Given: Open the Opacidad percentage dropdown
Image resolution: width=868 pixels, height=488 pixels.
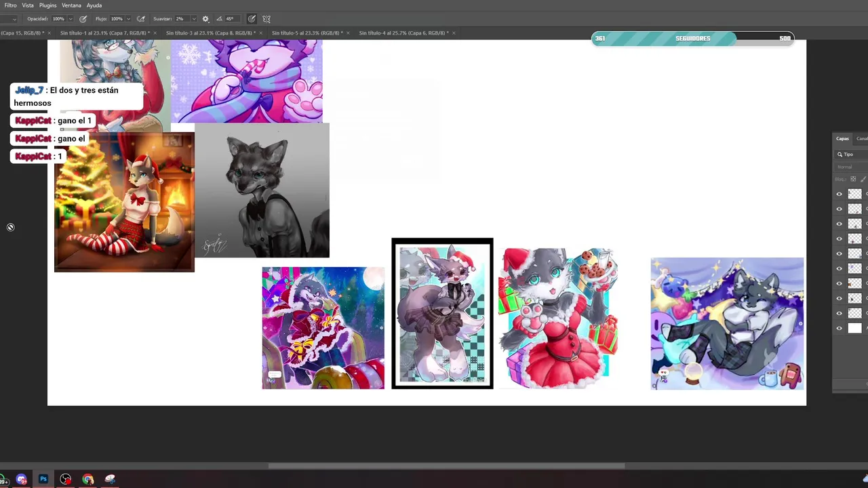Looking at the screenshot, I should [71, 19].
